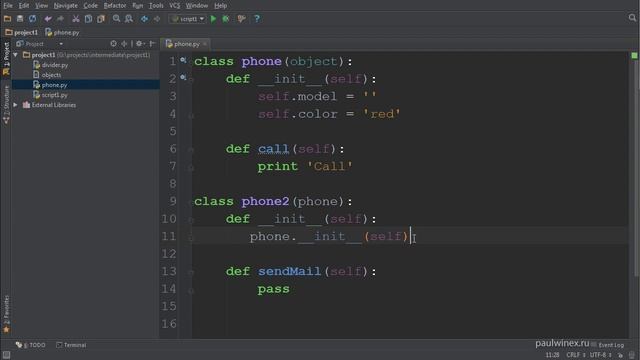The height and width of the screenshot is (360, 640).
Task: Click phone.py in navigation breadcrumb
Action: 62,32
